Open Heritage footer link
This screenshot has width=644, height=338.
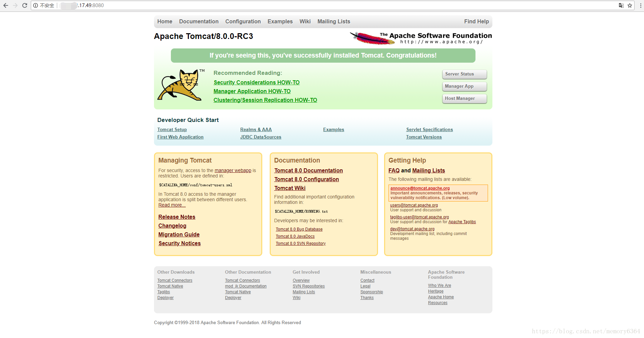coord(436,292)
